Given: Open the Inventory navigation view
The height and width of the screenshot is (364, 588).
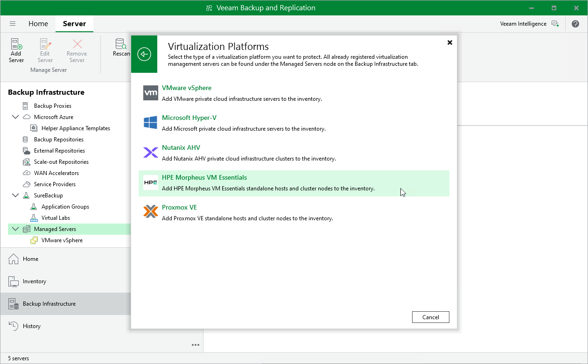Looking at the screenshot, I should [35, 281].
